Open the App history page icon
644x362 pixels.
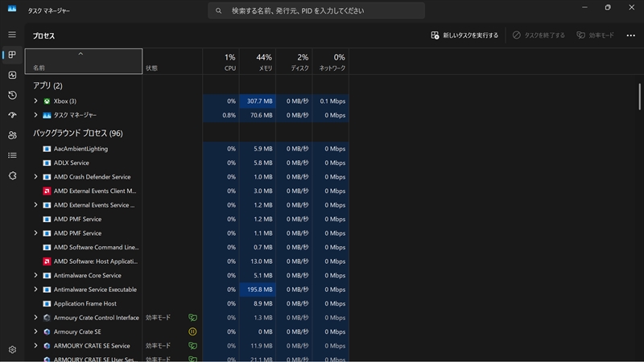click(12, 95)
